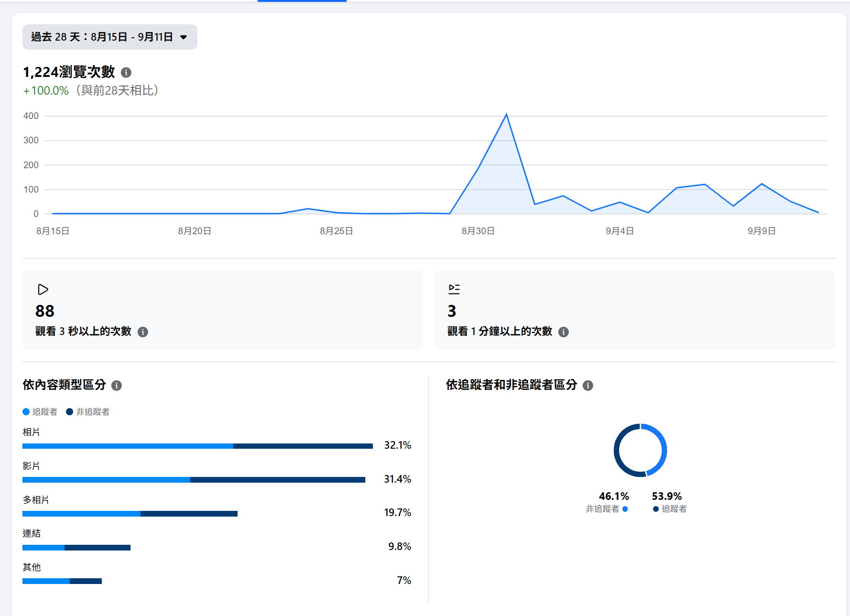
Task: Click the 其他 bar in the content chart
Action: point(62,581)
